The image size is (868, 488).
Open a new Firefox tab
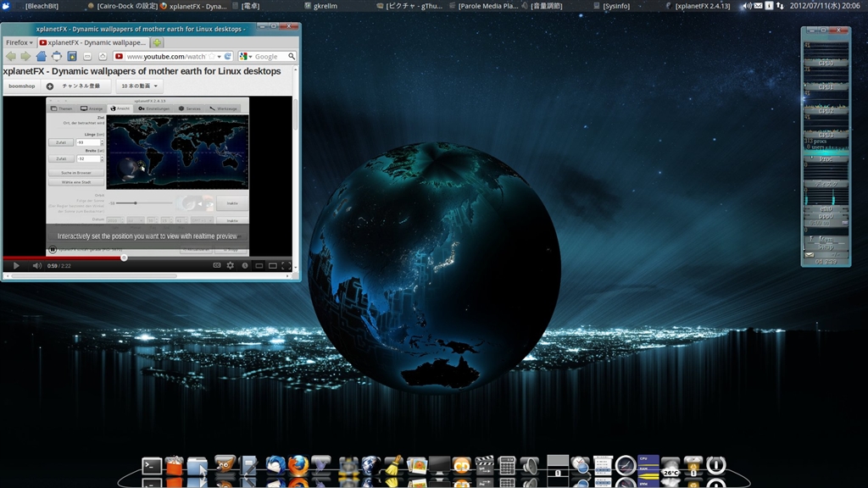pyautogui.click(x=158, y=42)
